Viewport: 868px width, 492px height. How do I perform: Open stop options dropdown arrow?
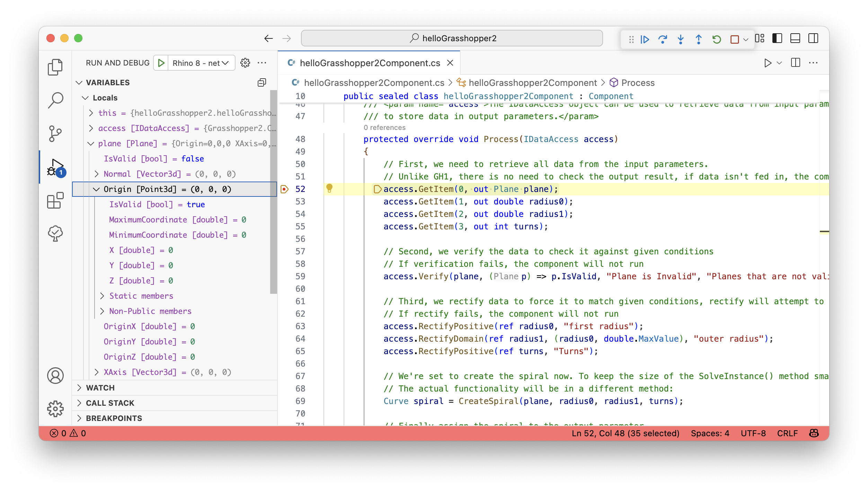[746, 39]
